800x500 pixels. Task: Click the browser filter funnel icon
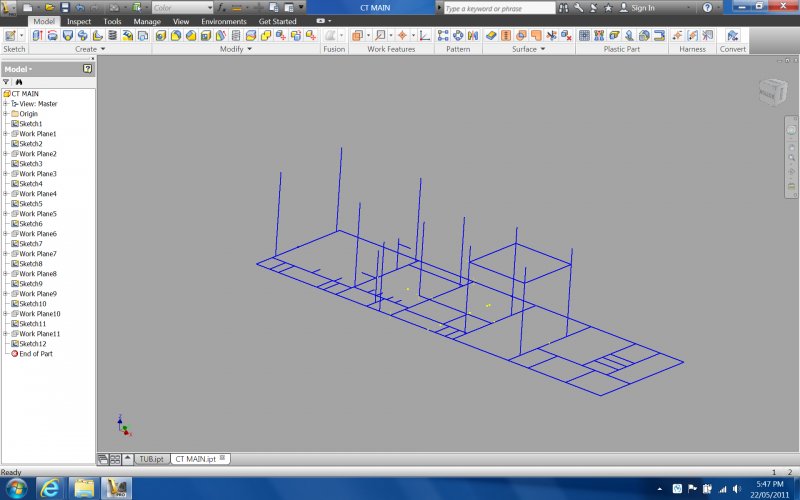(x=7, y=81)
